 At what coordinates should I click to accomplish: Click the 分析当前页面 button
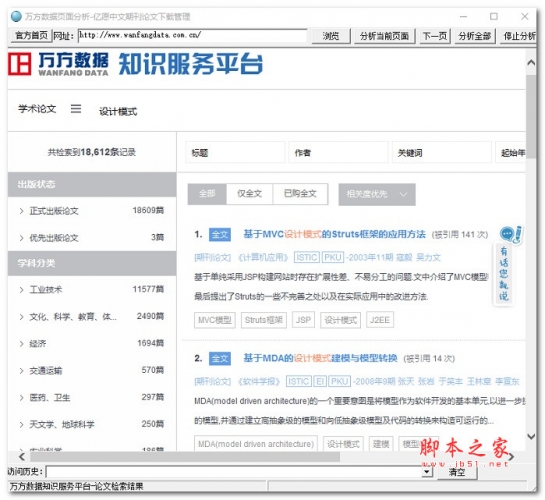(x=384, y=36)
